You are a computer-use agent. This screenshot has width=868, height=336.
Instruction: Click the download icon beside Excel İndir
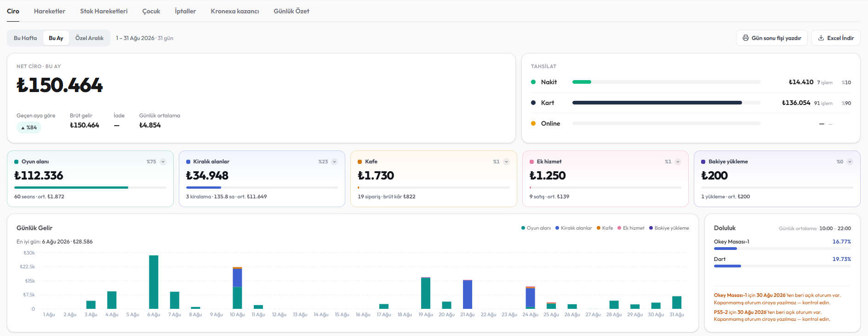(x=821, y=38)
